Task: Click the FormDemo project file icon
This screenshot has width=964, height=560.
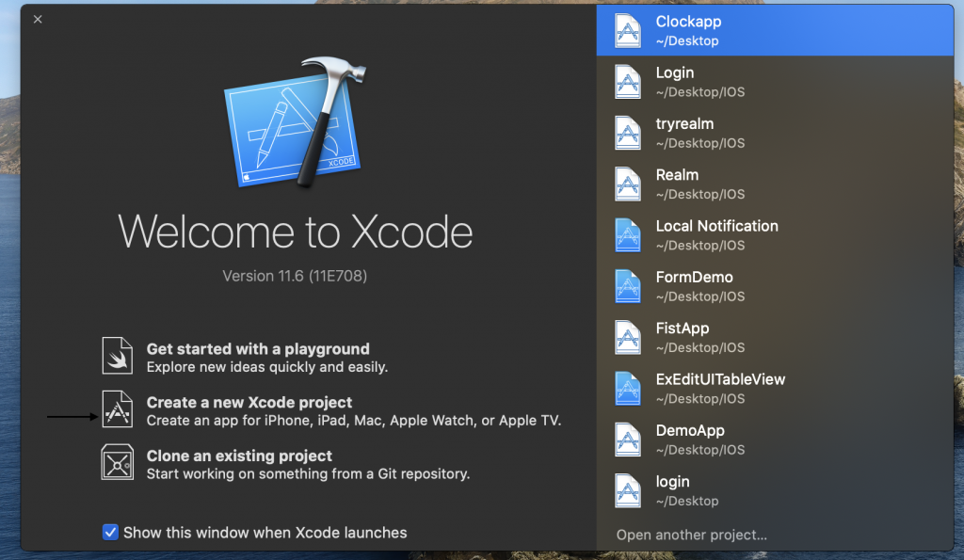Action: click(x=628, y=286)
